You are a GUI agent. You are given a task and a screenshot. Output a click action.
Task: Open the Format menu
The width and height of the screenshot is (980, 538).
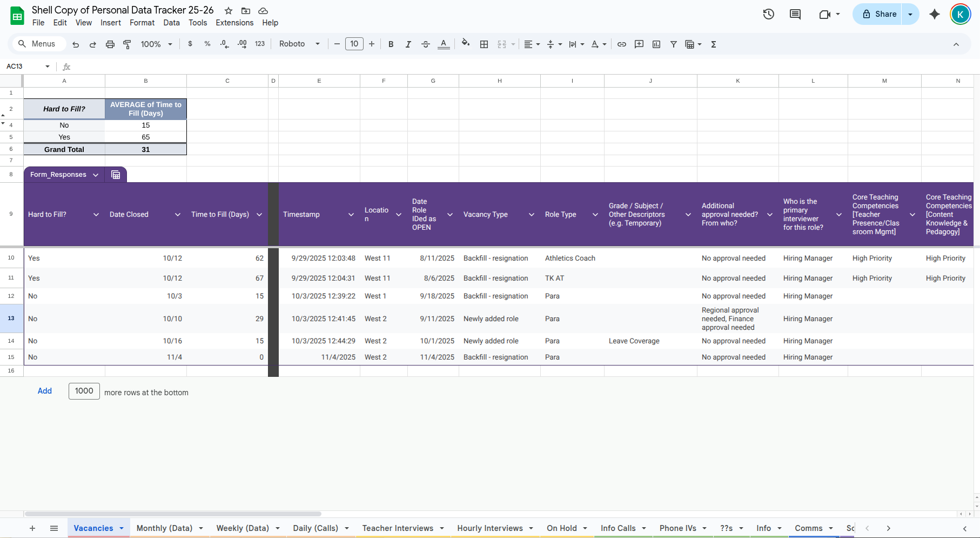(x=142, y=23)
